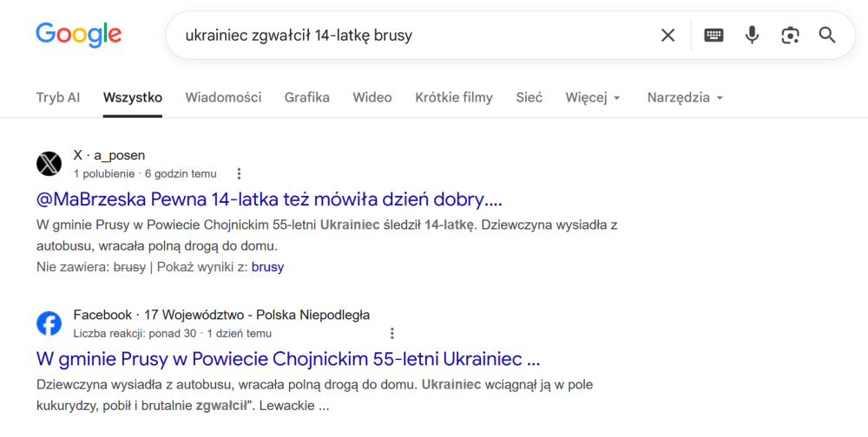The width and height of the screenshot is (868, 437).
Task: Select the Wszystko results tab
Action: tap(132, 97)
